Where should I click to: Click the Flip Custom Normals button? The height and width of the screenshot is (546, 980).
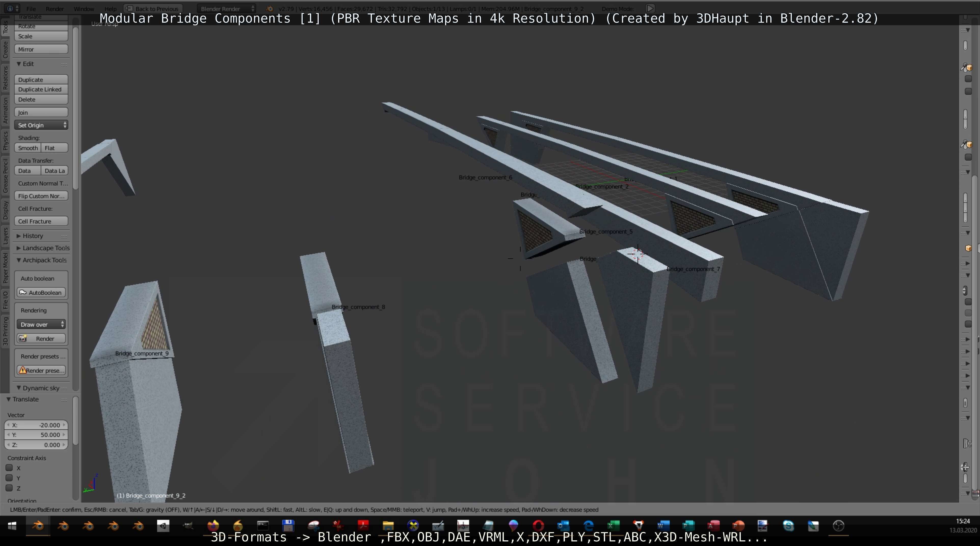click(41, 196)
